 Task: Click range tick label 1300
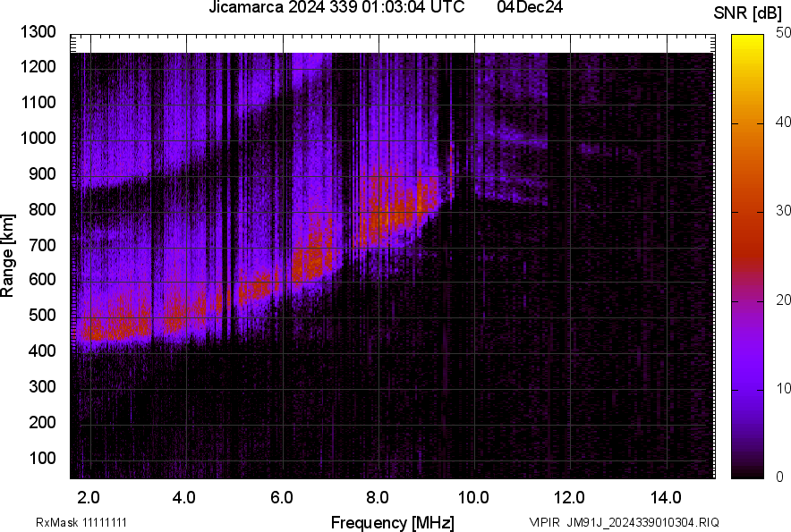coord(38,32)
